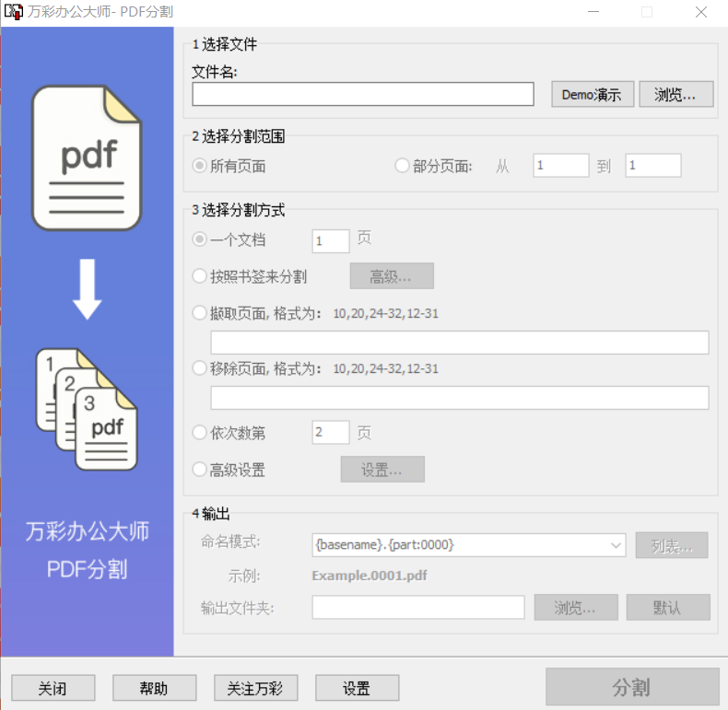Viewport: 728px width, 710px height.
Task: Click the 输出文件夹 text field
Action: (417, 608)
